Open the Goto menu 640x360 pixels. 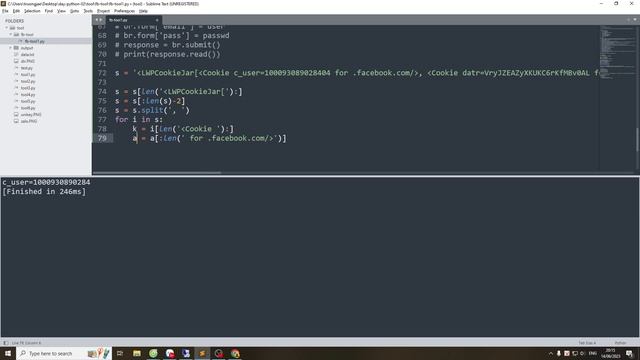(74, 11)
